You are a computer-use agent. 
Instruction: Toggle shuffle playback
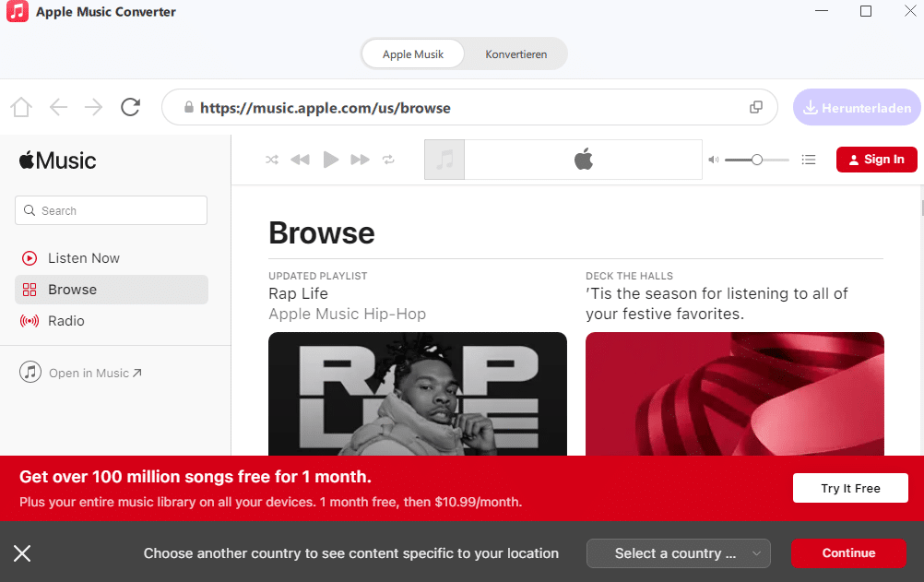coord(272,160)
